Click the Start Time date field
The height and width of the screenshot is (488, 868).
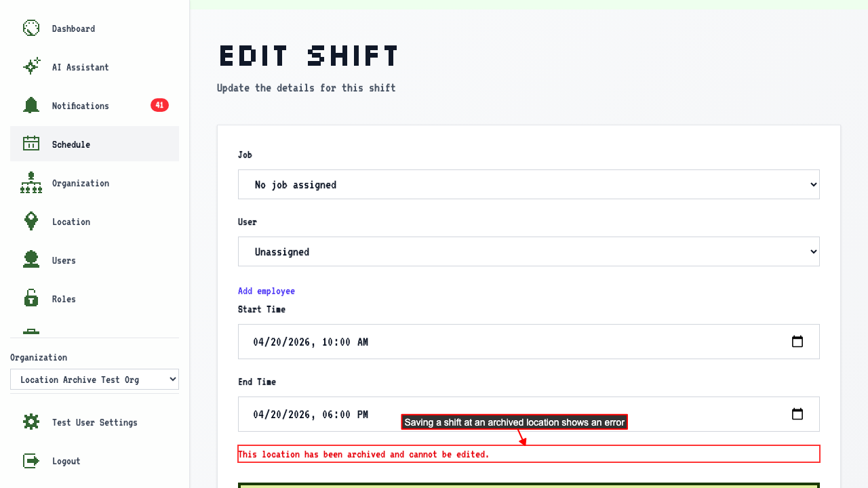coord(529,342)
